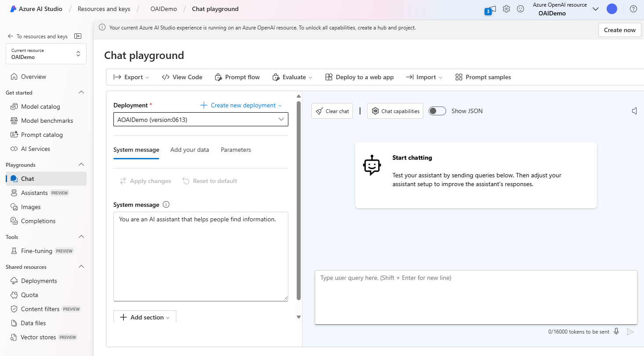Open the Current resource OAIDemo selector
The image size is (644, 356).
tap(46, 54)
